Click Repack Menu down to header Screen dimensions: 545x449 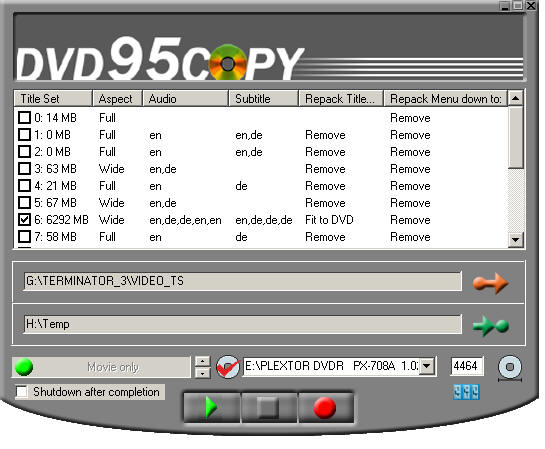[x=446, y=99]
